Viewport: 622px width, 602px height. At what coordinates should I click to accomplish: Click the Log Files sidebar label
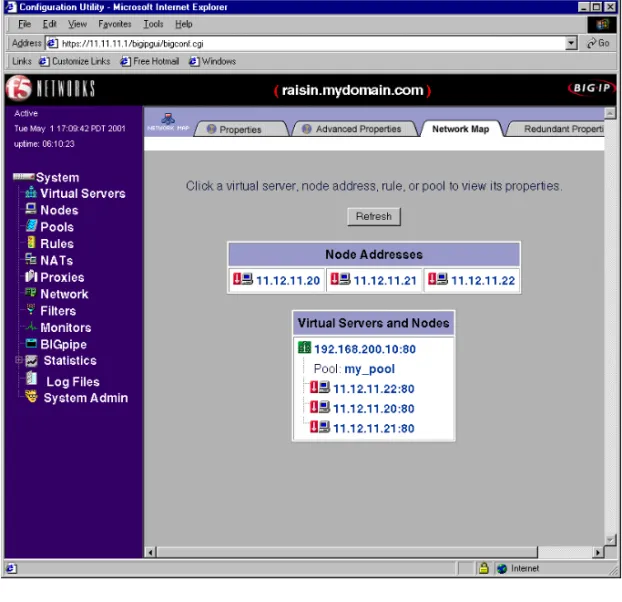(x=73, y=382)
